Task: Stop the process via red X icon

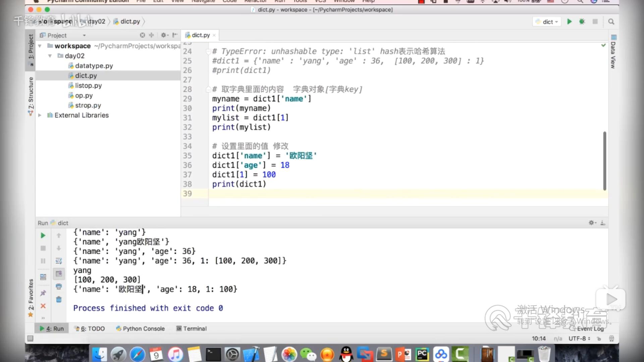Action: coord(43,306)
